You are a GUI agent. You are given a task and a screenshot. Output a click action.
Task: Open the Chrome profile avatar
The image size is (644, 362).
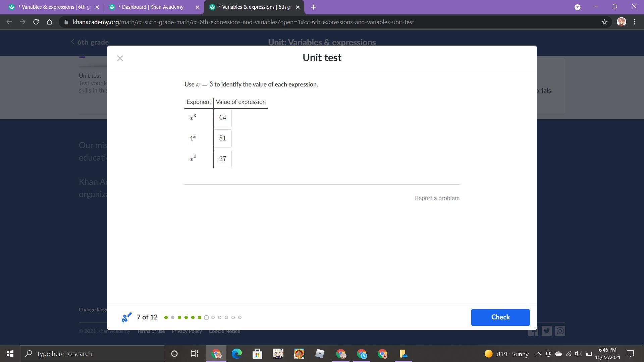click(621, 22)
